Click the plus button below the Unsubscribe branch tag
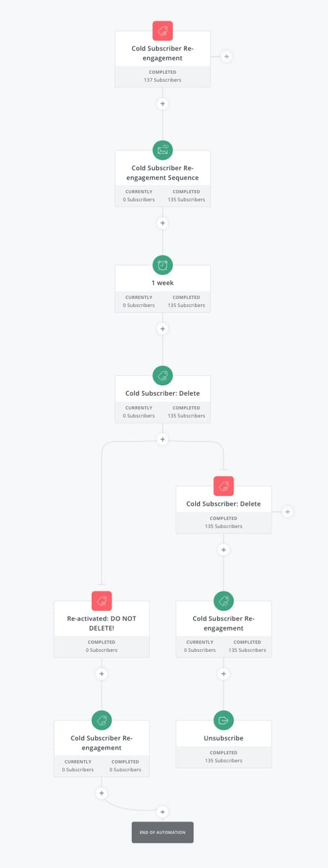328x868 pixels. [x=223, y=674]
